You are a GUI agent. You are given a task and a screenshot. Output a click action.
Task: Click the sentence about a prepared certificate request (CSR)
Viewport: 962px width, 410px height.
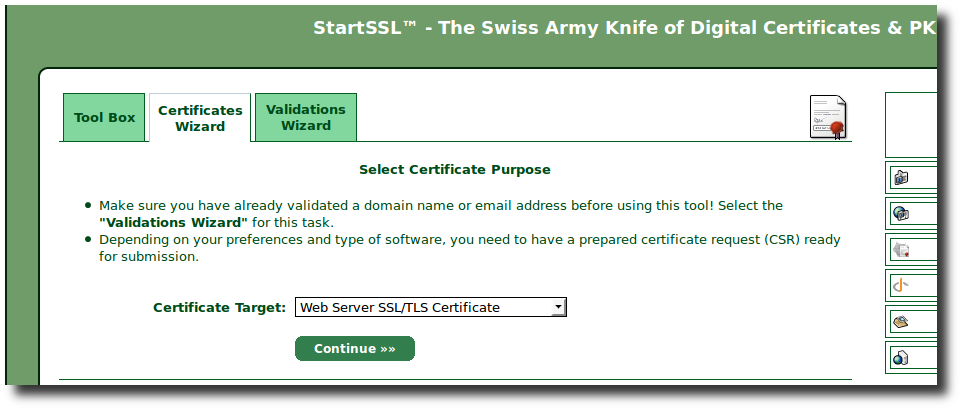[x=469, y=248]
